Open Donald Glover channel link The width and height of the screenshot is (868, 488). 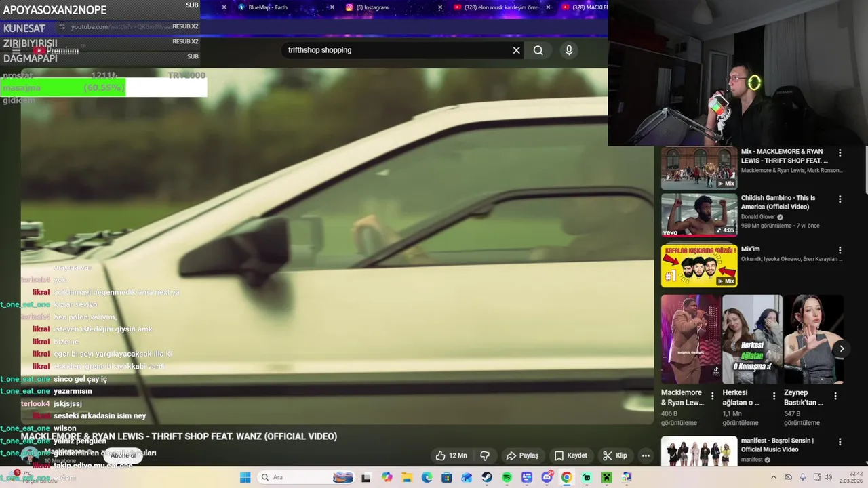758,217
